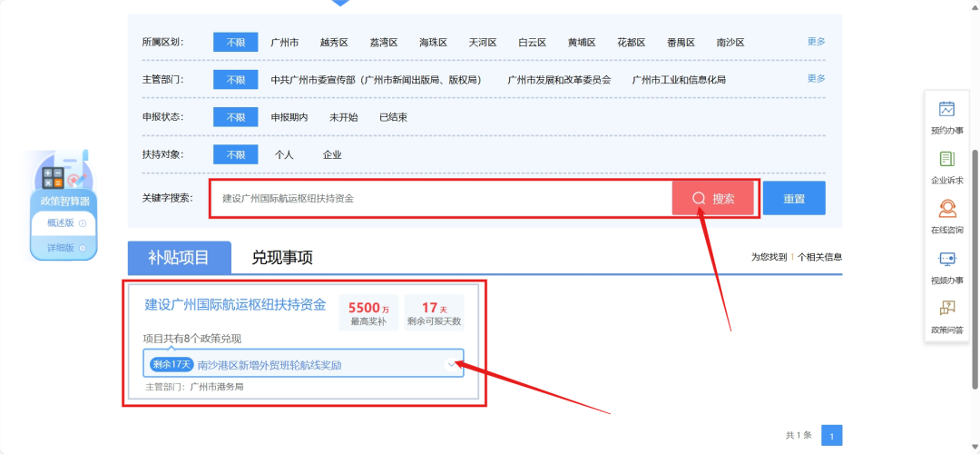Open the 预约办事 calendar icon
Image resolution: width=980 pixels, height=454 pixels.
pos(946,109)
